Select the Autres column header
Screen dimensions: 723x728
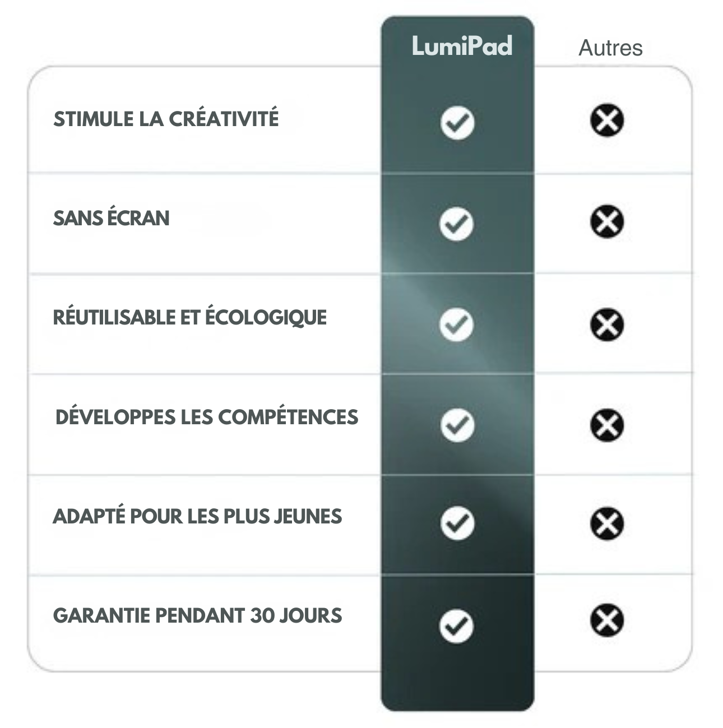pyautogui.click(x=610, y=48)
